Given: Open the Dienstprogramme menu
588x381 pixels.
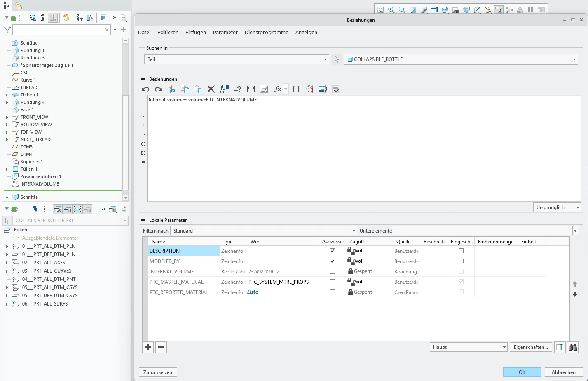Looking at the screenshot, I should click(267, 32).
